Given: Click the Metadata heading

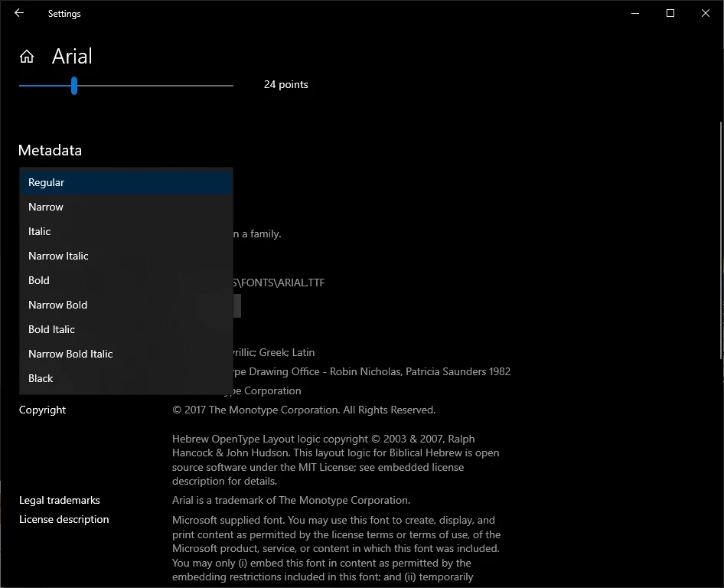Looking at the screenshot, I should 50,150.
